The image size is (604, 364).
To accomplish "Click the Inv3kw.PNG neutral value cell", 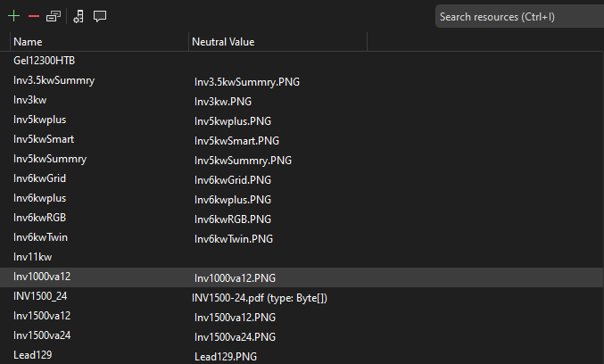I will 223,101.
